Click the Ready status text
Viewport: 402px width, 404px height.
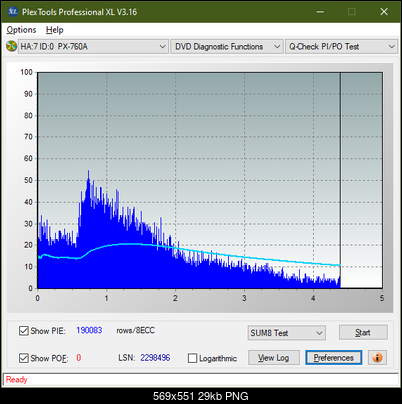(x=16, y=379)
